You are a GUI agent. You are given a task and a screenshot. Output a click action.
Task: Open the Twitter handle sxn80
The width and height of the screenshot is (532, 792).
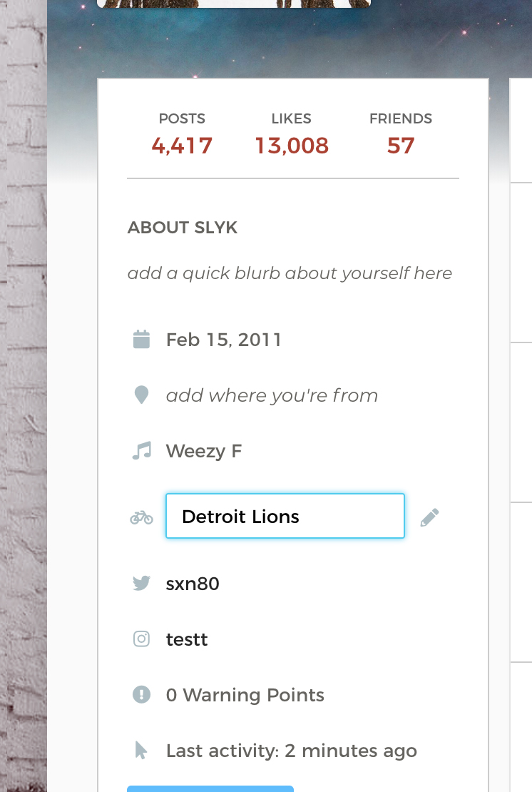pos(193,584)
